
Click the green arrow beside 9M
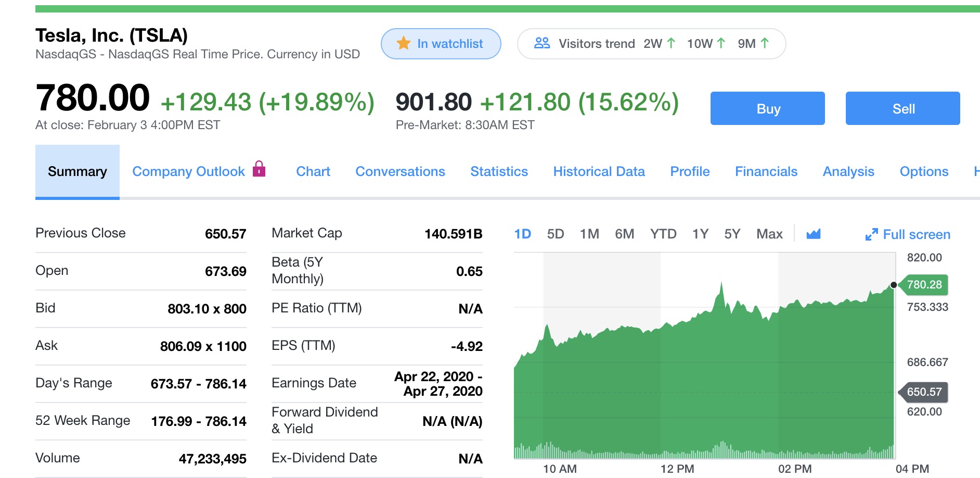click(x=765, y=43)
